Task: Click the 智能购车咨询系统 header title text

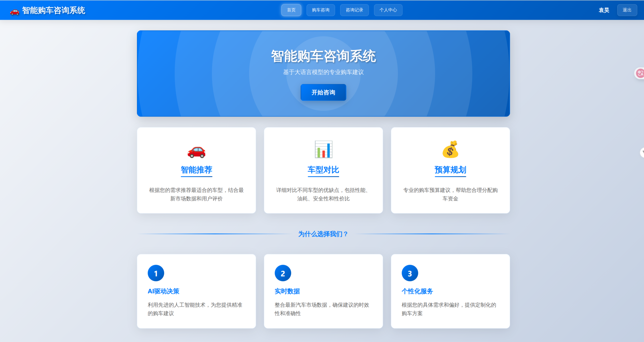Action: [x=54, y=11]
